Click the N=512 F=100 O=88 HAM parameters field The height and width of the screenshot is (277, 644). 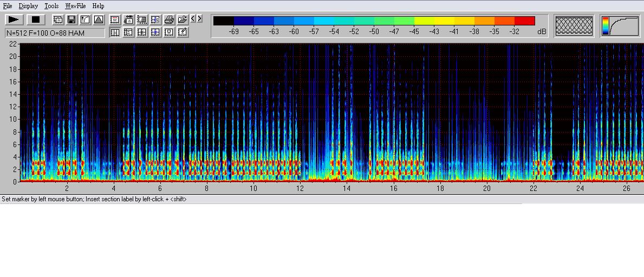pyautogui.click(x=55, y=33)
